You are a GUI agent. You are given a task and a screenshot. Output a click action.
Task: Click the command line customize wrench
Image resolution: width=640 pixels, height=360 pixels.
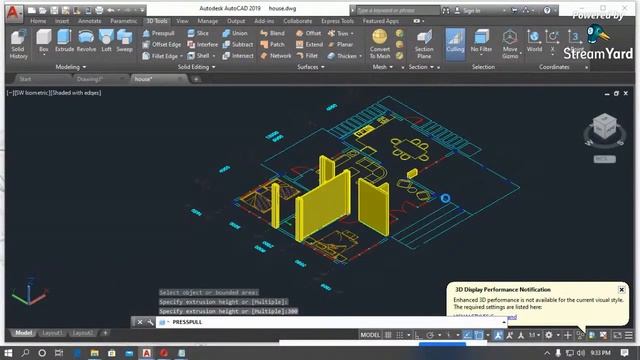pyautogui.click(x=150, y=322)
